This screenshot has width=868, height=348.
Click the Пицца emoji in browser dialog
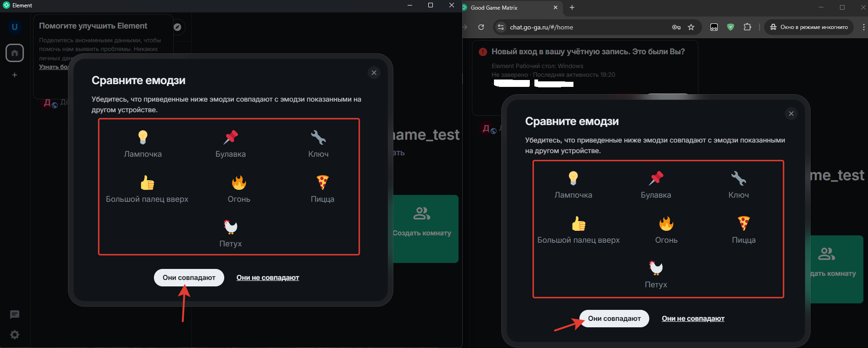(744, 223)
